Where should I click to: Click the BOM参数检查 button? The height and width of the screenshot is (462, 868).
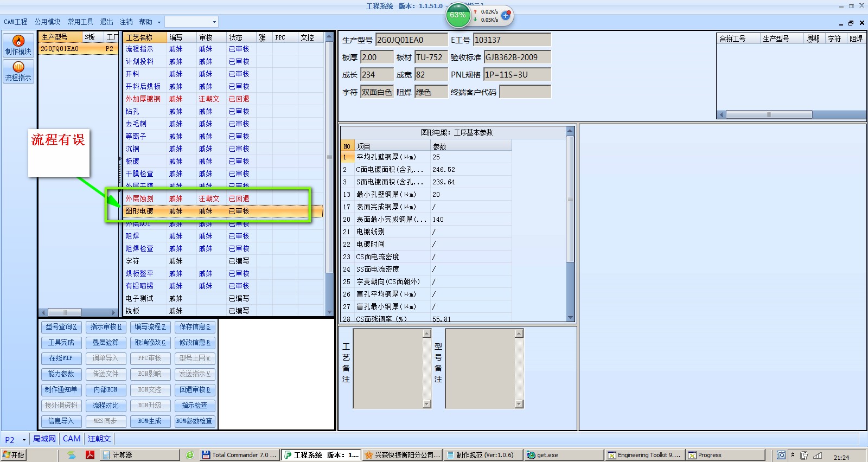(x=195, y=421)
